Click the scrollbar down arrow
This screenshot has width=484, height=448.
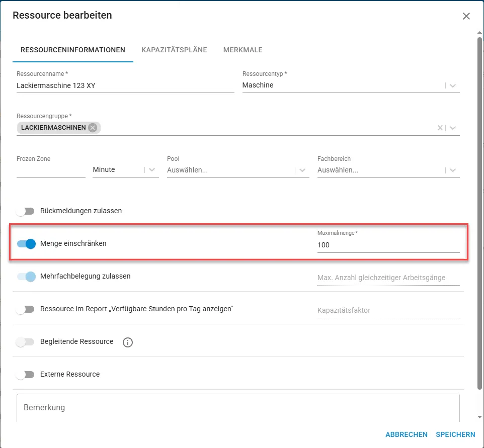(x=479, y=417)
